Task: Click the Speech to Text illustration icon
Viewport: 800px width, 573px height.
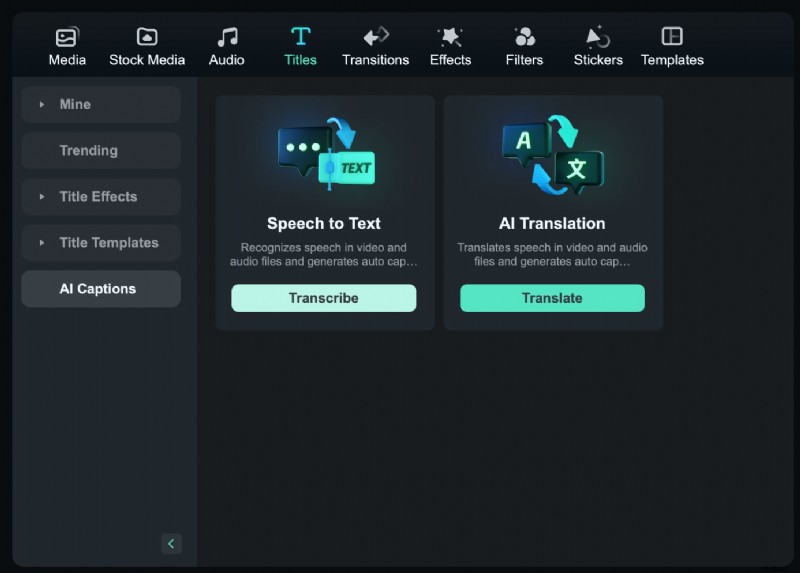Action: pyautogui.click(x=324, y=155)
